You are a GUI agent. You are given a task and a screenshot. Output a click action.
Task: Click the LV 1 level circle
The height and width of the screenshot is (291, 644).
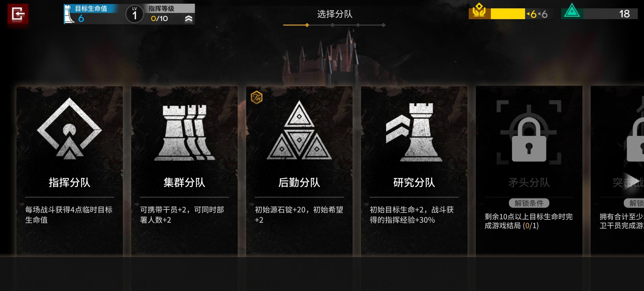(134, 14)
